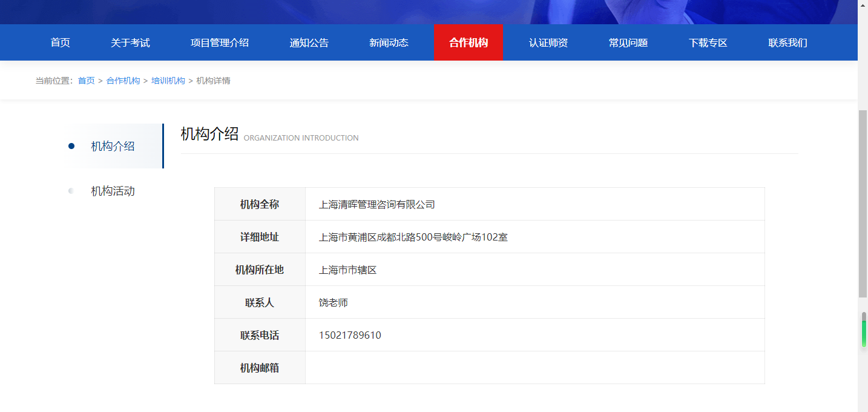Select the highlighted 合作机构 tab
This screenshot has width=868, height=412.
[469, 42]
